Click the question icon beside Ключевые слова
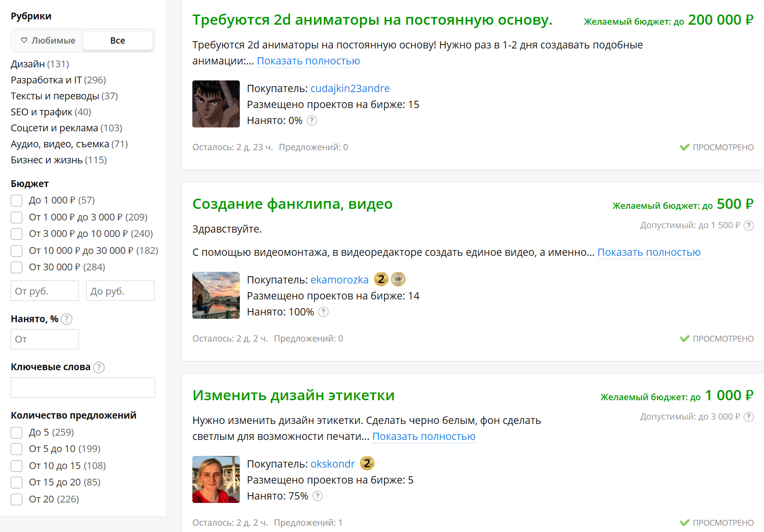 coord(99,367)
